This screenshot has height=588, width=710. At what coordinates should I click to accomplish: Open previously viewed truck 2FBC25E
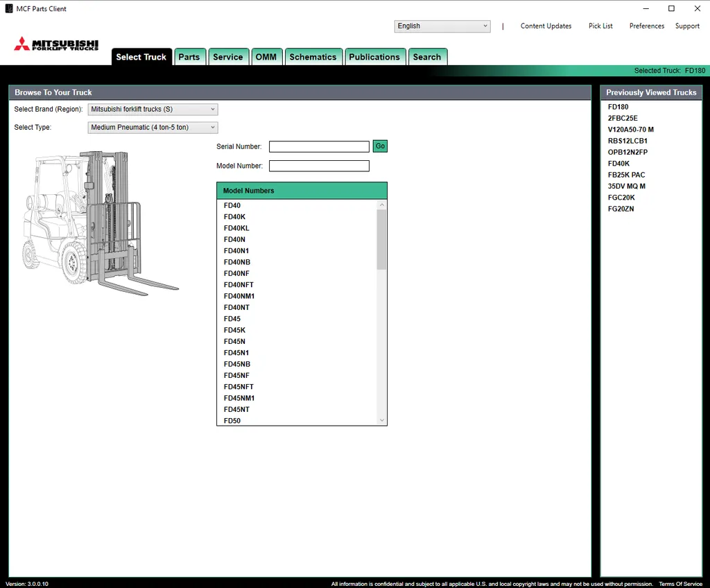623,119
